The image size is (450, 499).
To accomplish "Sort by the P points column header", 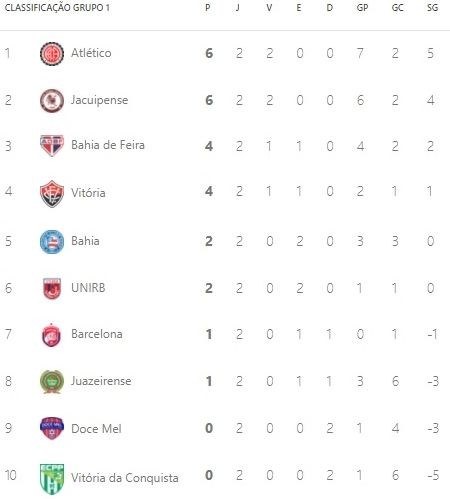I will point(208,8).
